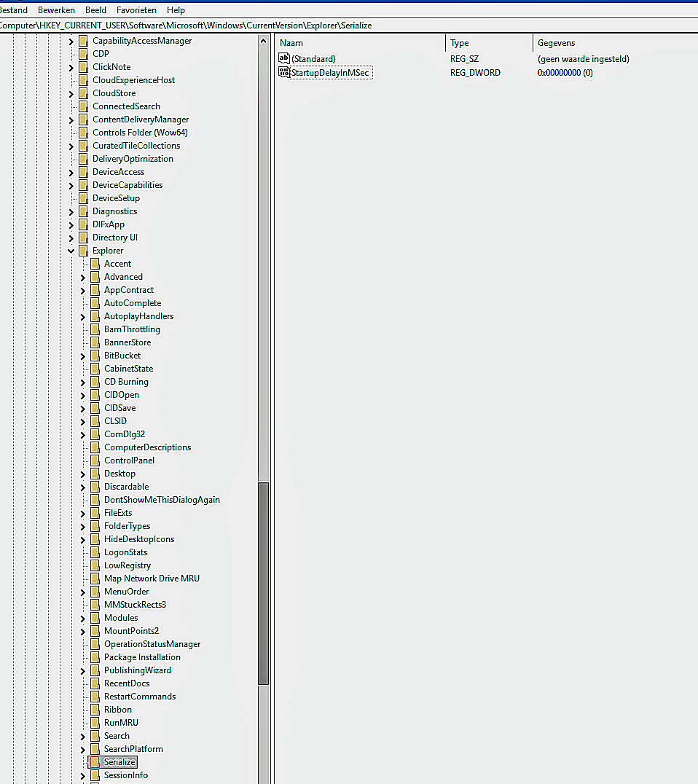Click the folder icon next to Modules

click(x=95, y=618)
